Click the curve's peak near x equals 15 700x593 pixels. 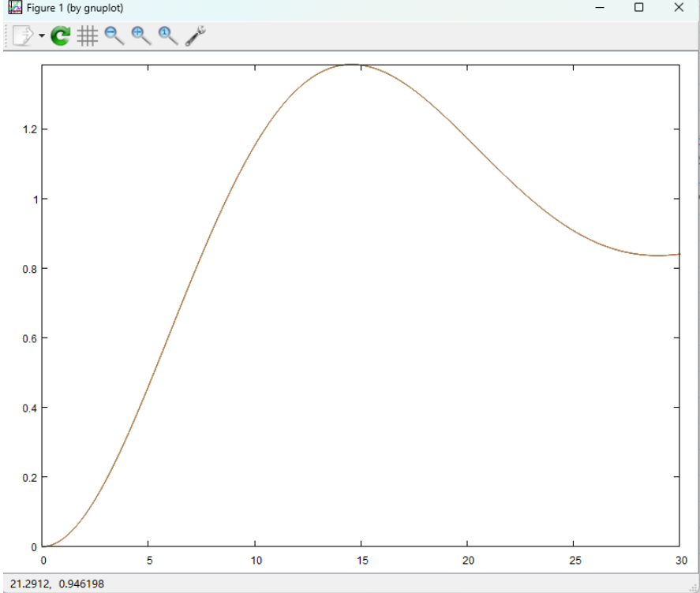click(x=353, y=65)
